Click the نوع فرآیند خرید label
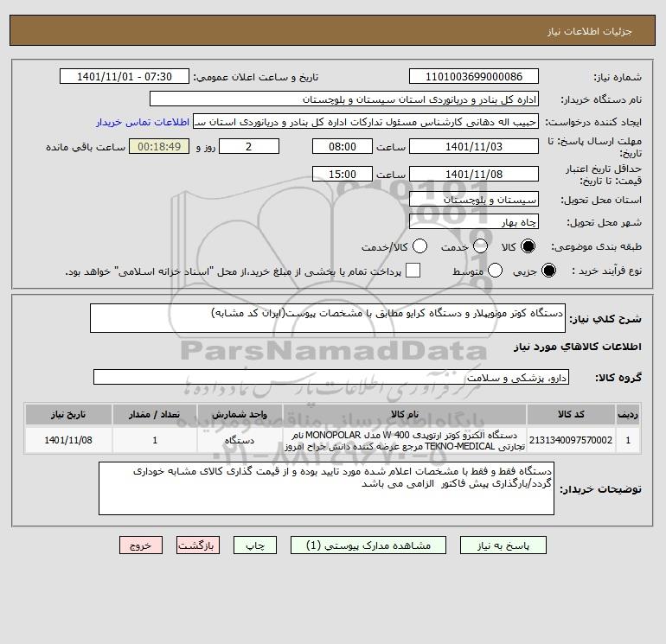The image size is (666, 644). click(606, 271)
